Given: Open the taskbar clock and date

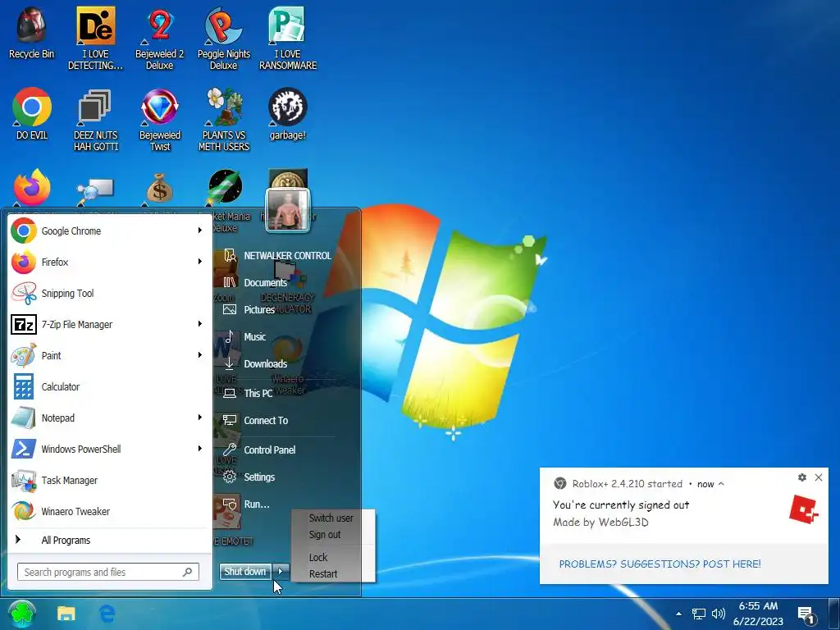Looking at the screenshot, I should click(758, 614).
